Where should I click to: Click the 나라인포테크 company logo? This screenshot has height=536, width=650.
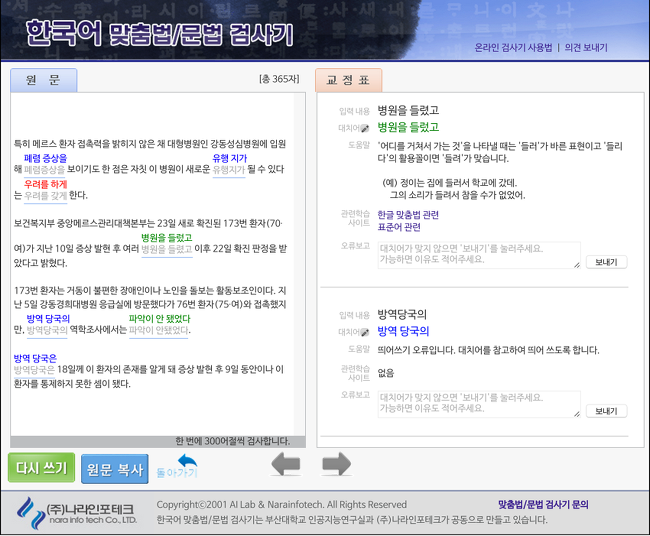(76, 513)
